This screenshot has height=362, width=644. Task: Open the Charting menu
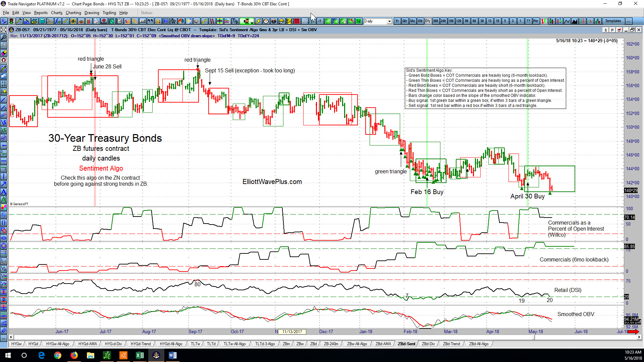point(73,13)
